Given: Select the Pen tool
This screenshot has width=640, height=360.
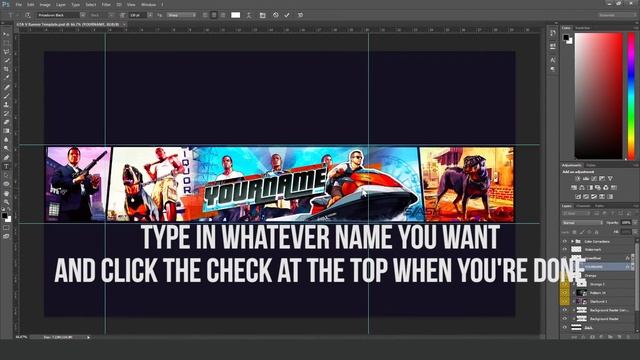Looking at the screenshot, I should (6, 158).
